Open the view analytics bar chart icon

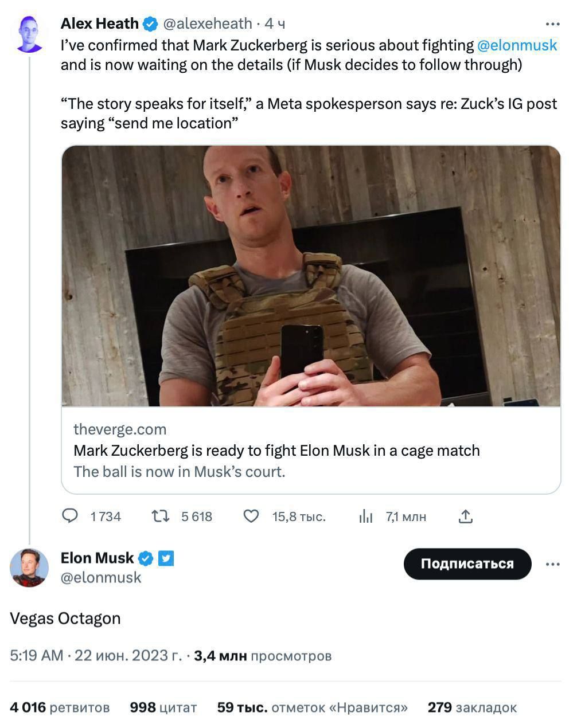pos(365,516)
